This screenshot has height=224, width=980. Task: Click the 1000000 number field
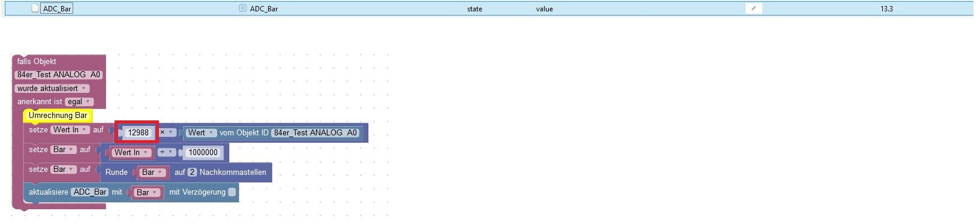pyautogui.click(x=203, y=153)
